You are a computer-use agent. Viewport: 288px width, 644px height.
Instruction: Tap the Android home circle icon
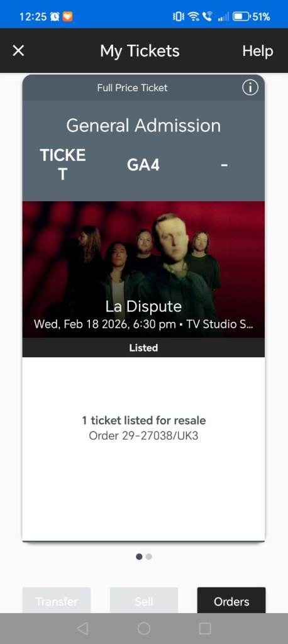point(144,628)
